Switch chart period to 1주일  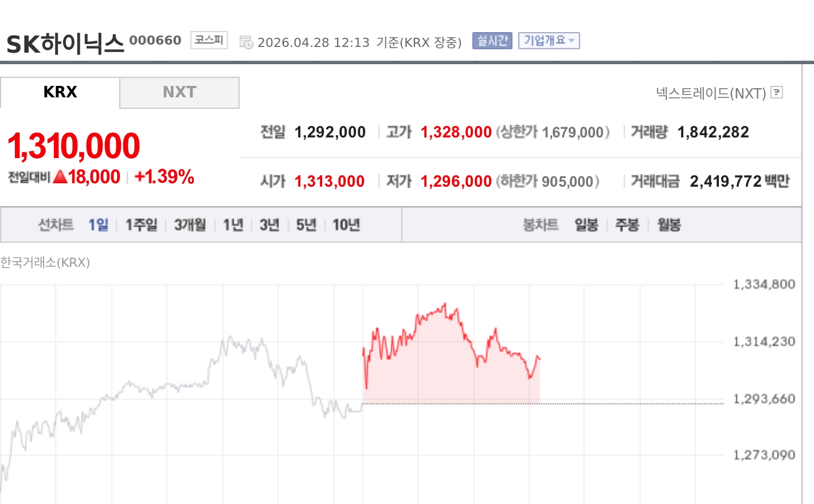coord(140,225)
